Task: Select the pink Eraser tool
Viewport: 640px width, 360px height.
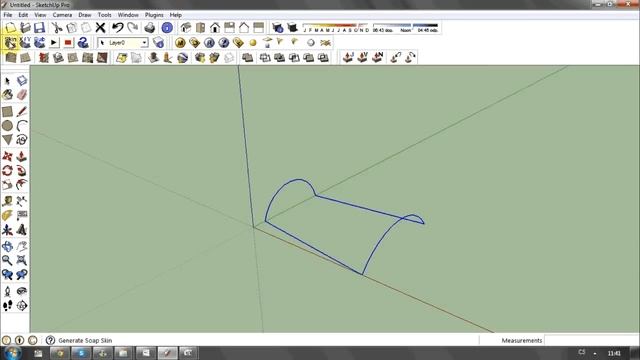Action: (x=22, y=95)
